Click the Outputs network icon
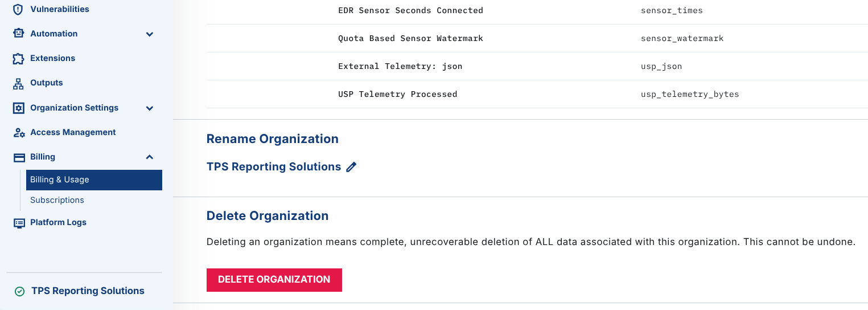This screenshot has width=868, height=310. (x=19, y=83)
